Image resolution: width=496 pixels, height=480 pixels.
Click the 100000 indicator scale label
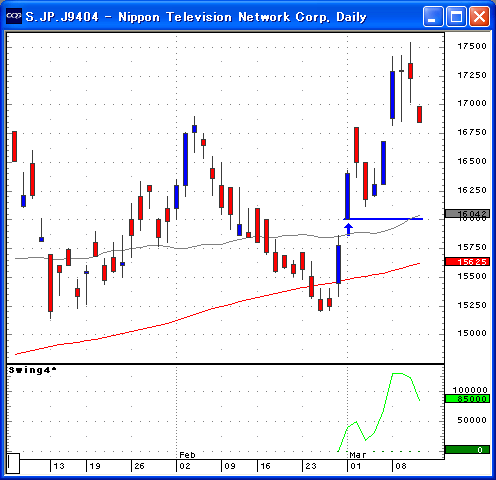[470, 390]
